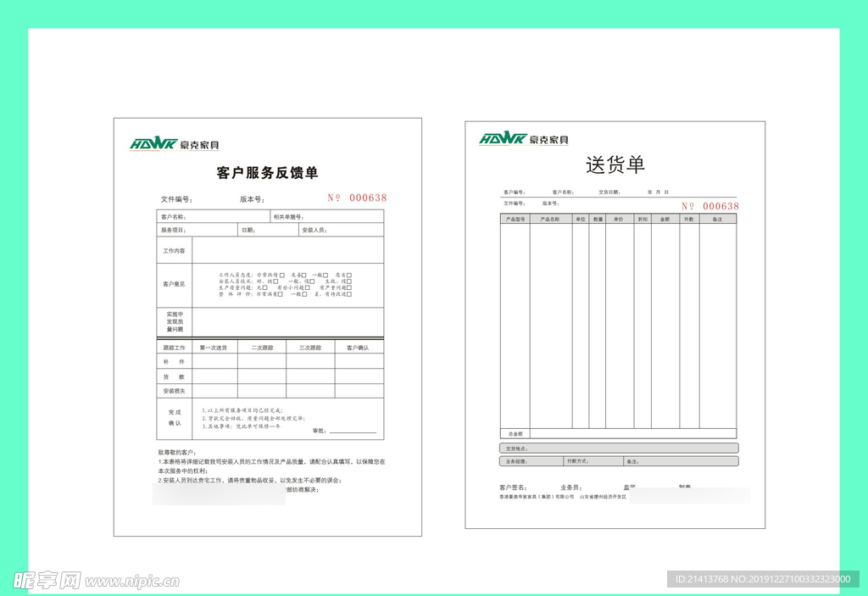Screen dimensions: 868x596
Task: Click red No 000638 on feedback form
Action: click(357, 198)
